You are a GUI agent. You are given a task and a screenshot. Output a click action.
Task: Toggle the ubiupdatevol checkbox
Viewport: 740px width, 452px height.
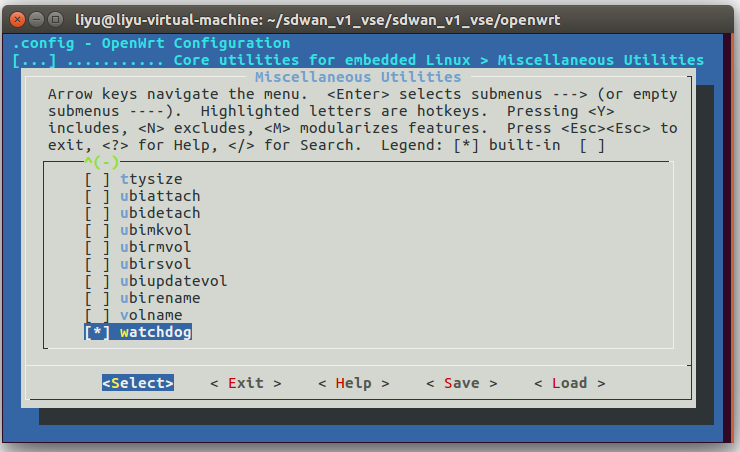(97, 281)
